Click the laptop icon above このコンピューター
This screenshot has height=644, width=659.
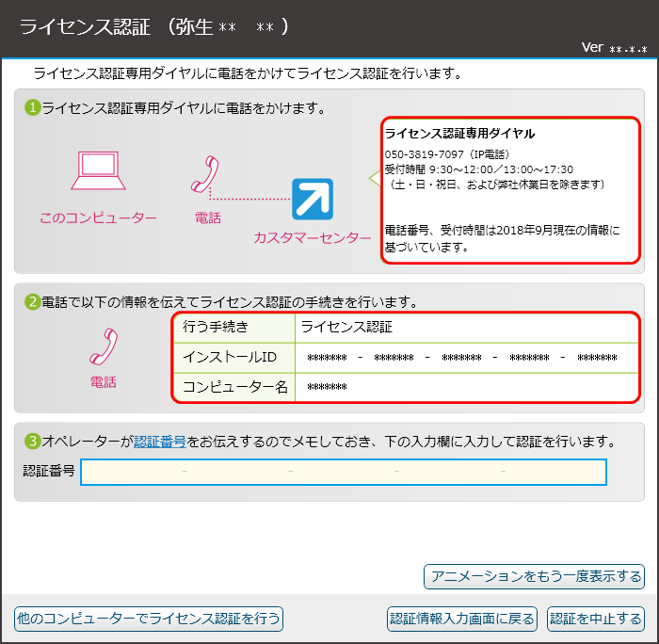99,172
